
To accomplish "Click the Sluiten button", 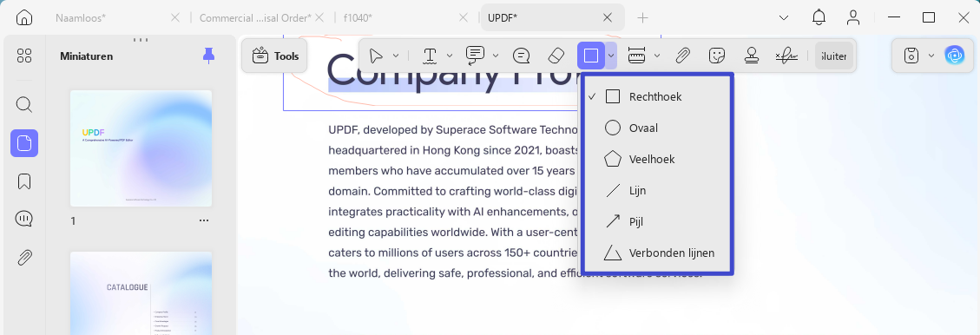I will coord(834,56).
